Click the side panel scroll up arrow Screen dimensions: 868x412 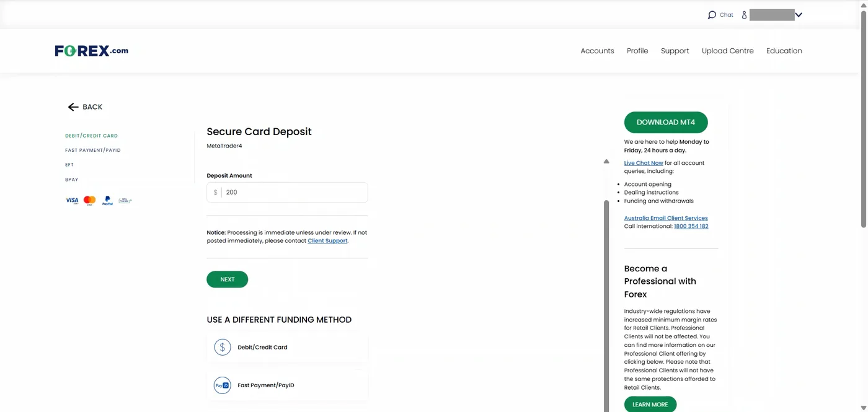tap(606, 162)
